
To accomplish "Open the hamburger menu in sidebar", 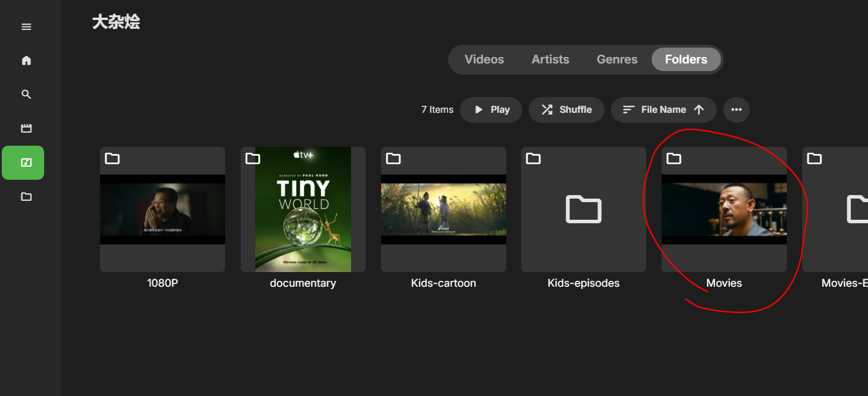I will [26, 27].
